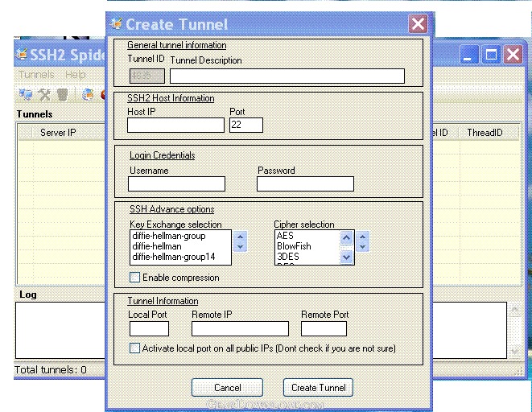Click the Server IP column header
532x412 pixels.
[58, 133]
